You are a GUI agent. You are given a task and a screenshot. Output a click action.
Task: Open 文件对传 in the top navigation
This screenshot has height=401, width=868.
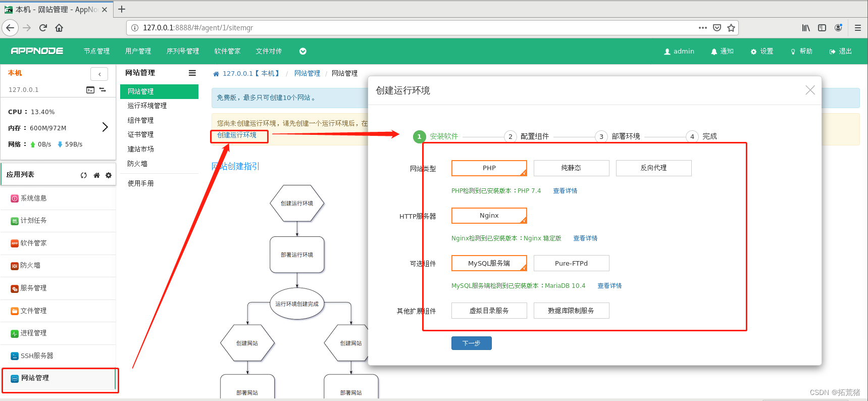point(269,51)
